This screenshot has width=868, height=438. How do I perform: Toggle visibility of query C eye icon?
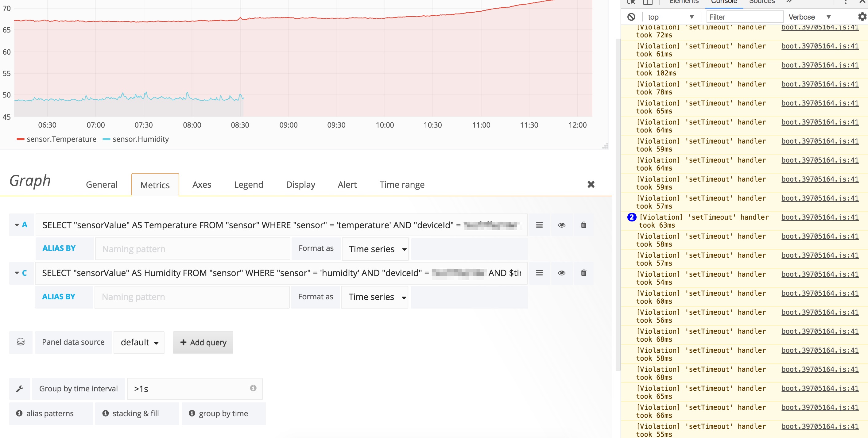[561, 273]
